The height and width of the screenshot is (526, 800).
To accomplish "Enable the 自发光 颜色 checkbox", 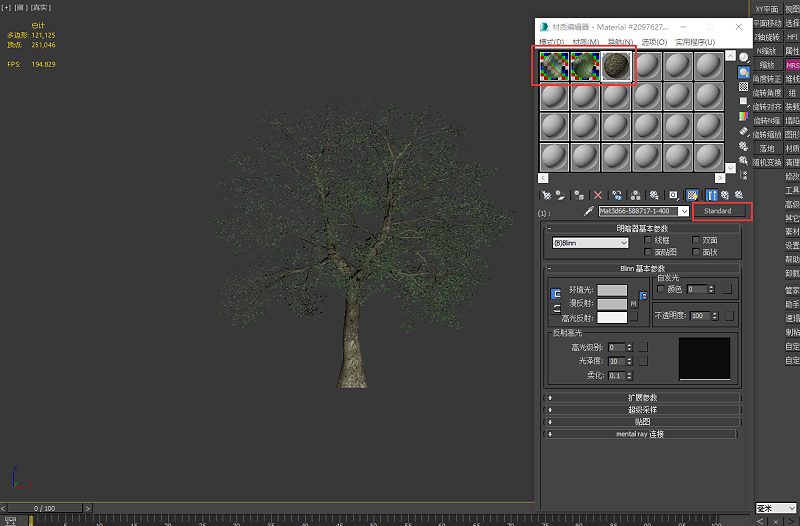I will (661, 289).
